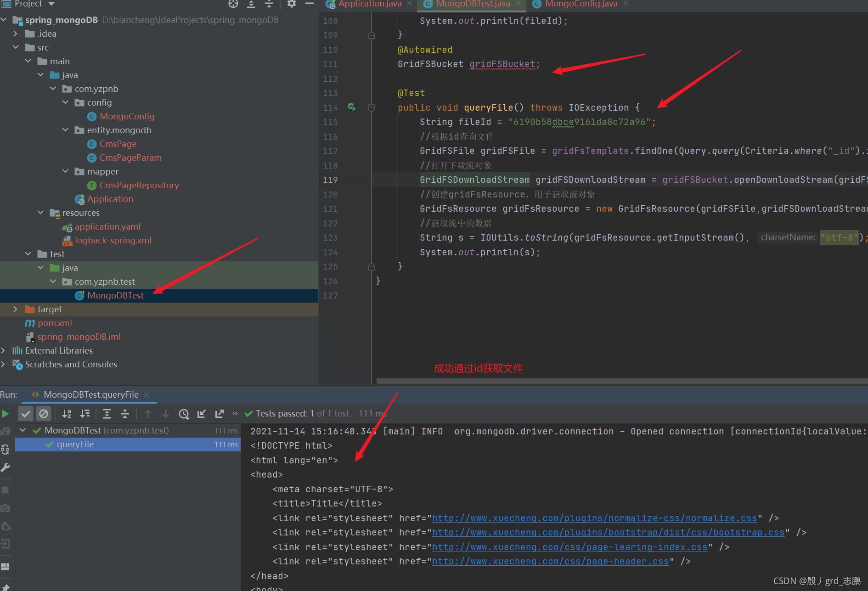Select CmsPage class in project tree
The image size is (868, 591).
pyautogui.click(x=118, y=144)
